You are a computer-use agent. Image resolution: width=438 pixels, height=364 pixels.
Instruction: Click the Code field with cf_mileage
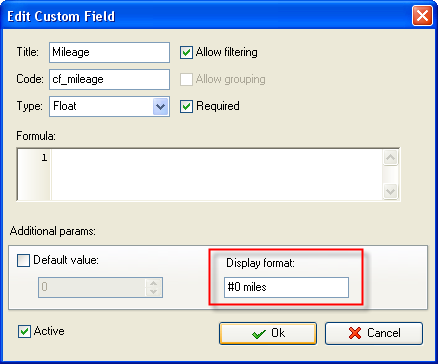pyautogui.click(x=109, y=79)
